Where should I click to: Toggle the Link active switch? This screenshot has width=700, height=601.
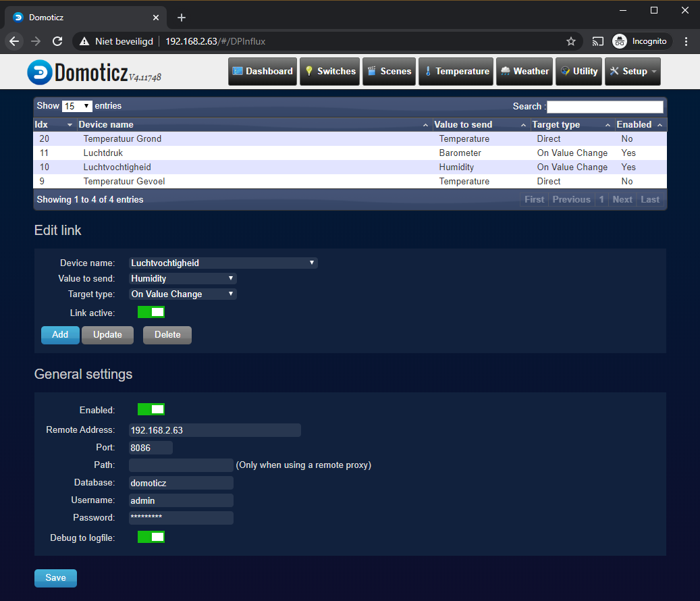click(x=151, y=312)
